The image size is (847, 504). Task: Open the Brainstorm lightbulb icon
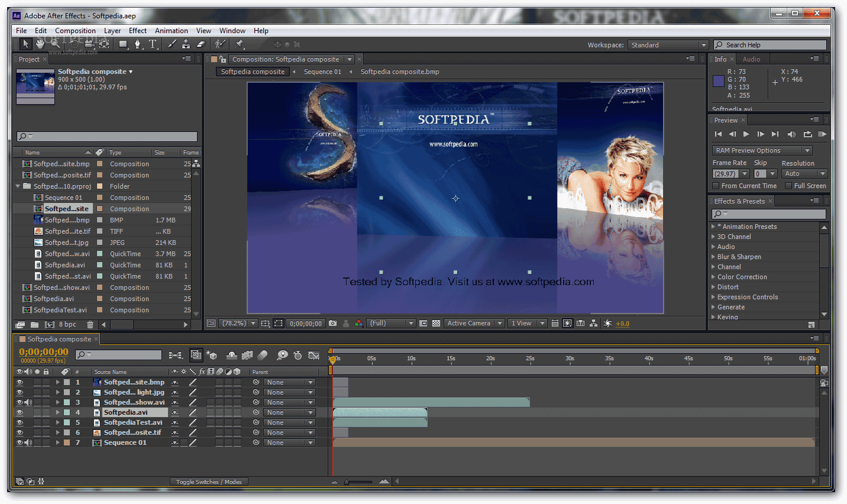tap(282, 355)
